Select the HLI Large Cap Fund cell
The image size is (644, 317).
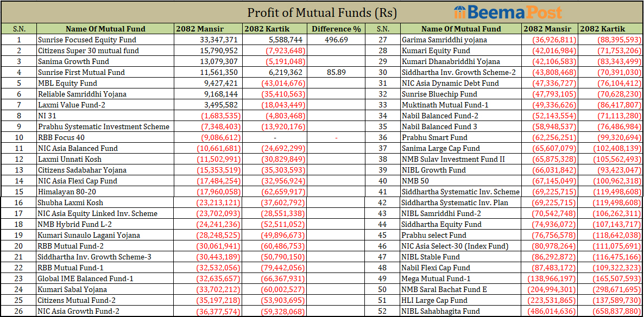pyautogui.click(x=434, y=300)
